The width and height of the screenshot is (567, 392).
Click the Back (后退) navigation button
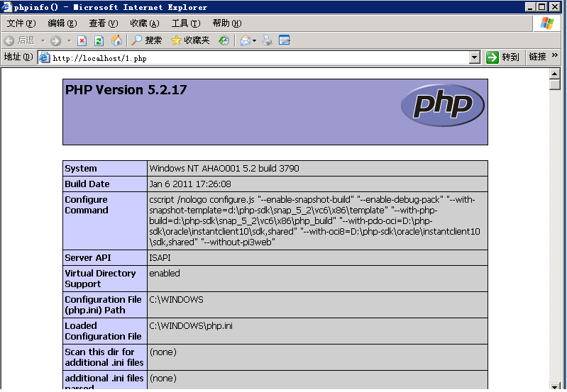click(20, 40)
